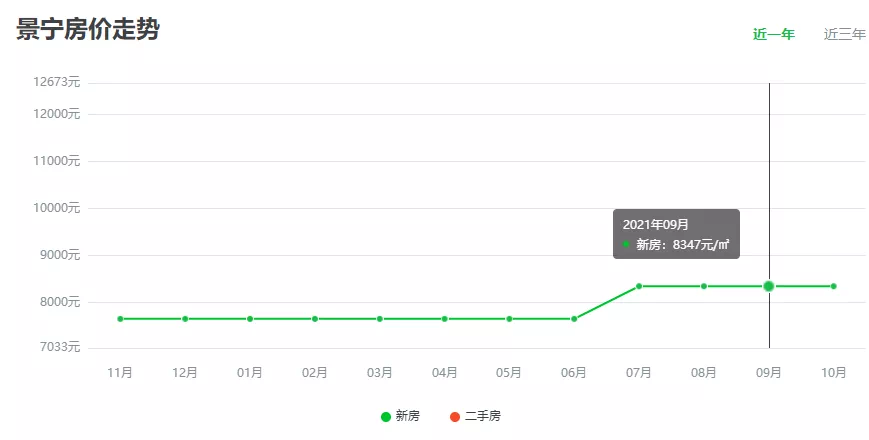
Task: Select the 02月 data point
Action: coord(315,319)
